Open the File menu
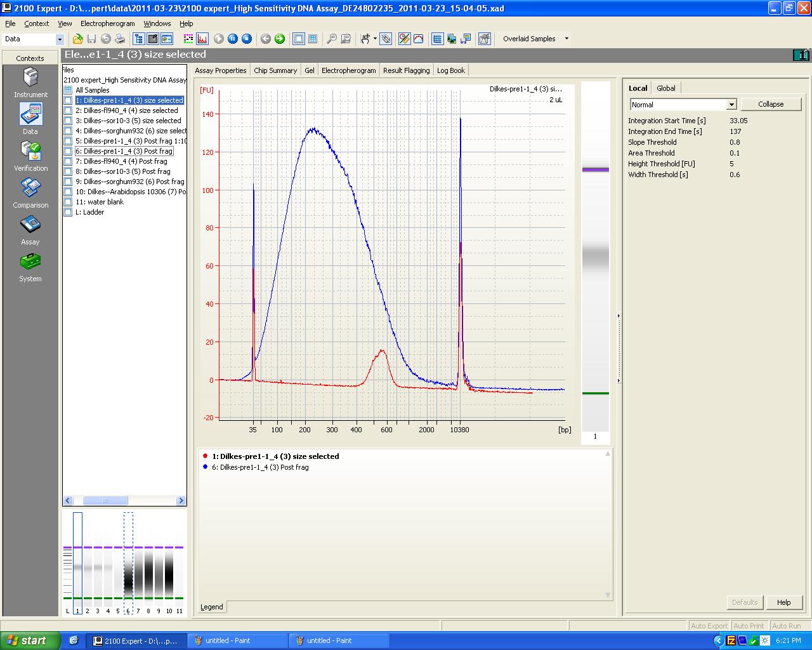The height and width of the screenshot is (650, 812). click(10, 23)
